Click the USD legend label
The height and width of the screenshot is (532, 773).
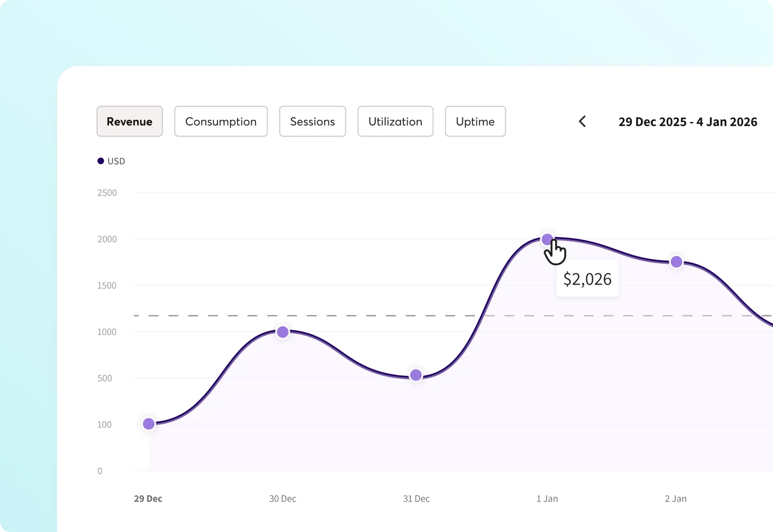[116, 161]
